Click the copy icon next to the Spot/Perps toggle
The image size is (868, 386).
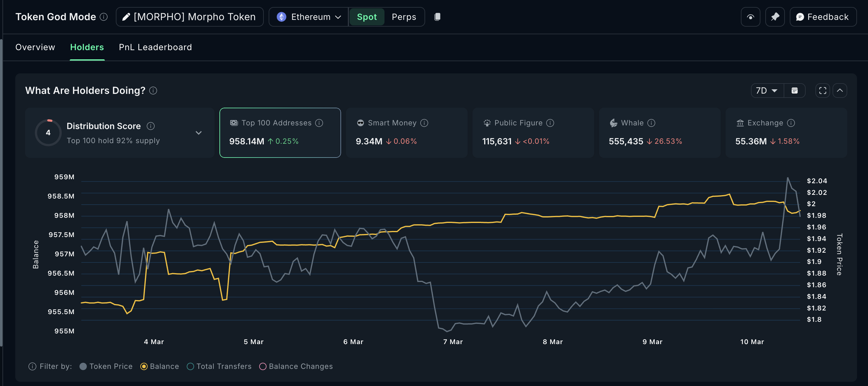coord(437,17)
